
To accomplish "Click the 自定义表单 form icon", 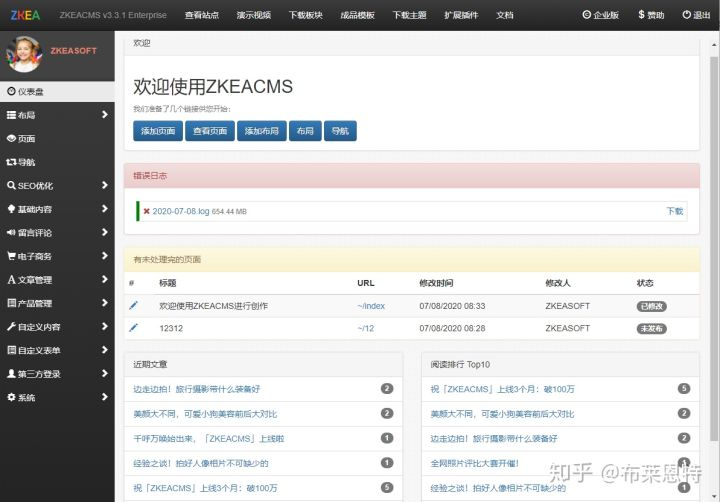I will [11, 350].
